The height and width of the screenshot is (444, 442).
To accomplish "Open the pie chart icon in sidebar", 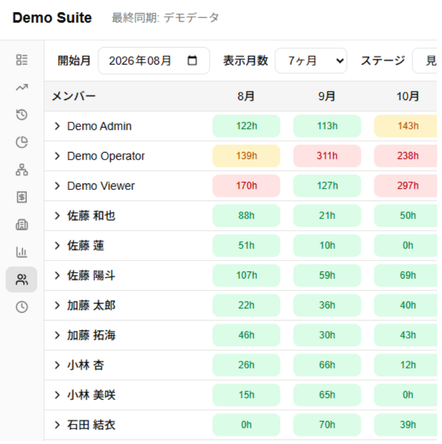I will [x=22, y=142].
